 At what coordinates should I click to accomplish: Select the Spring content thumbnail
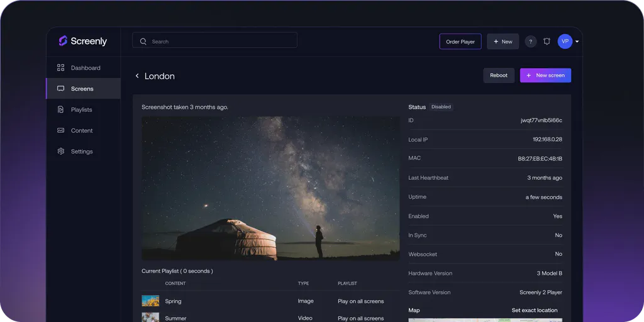150,301
